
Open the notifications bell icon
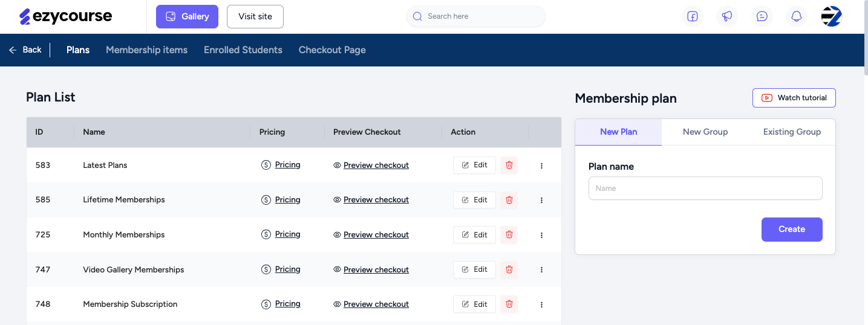point(797,16)
